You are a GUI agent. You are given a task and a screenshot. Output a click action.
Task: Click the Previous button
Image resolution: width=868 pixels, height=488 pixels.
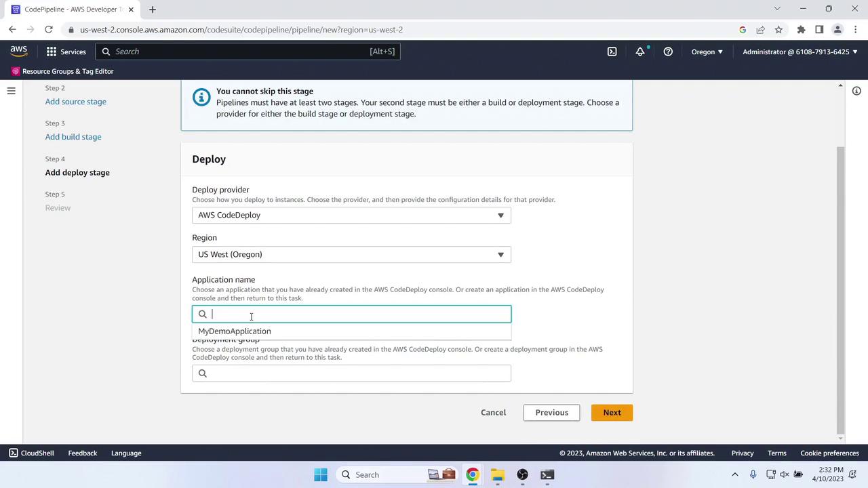coord(551,413)
